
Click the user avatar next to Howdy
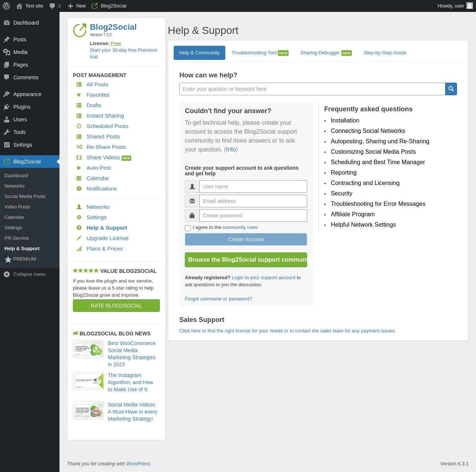(470, 6)
